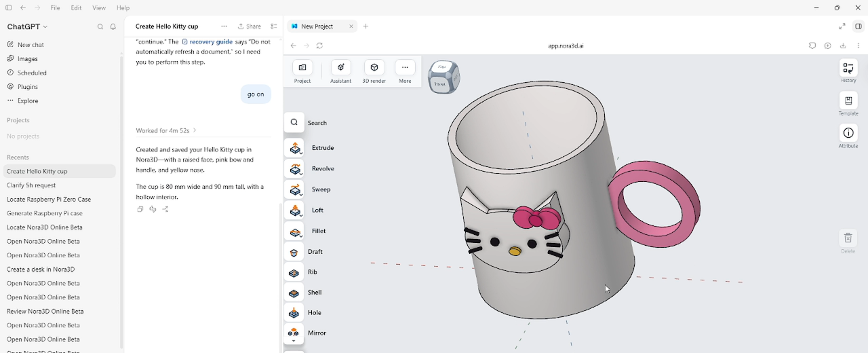The width and height of the screenshot is (868, 353).
Task: Open the Nora3D Assistant
Action: tap(340, 72)
